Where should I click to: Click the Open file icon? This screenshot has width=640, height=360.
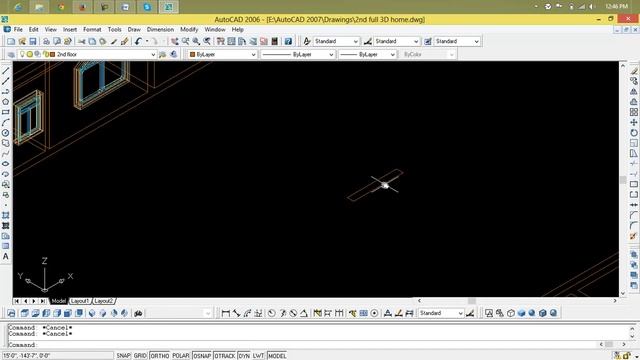[x=22, y=41]
